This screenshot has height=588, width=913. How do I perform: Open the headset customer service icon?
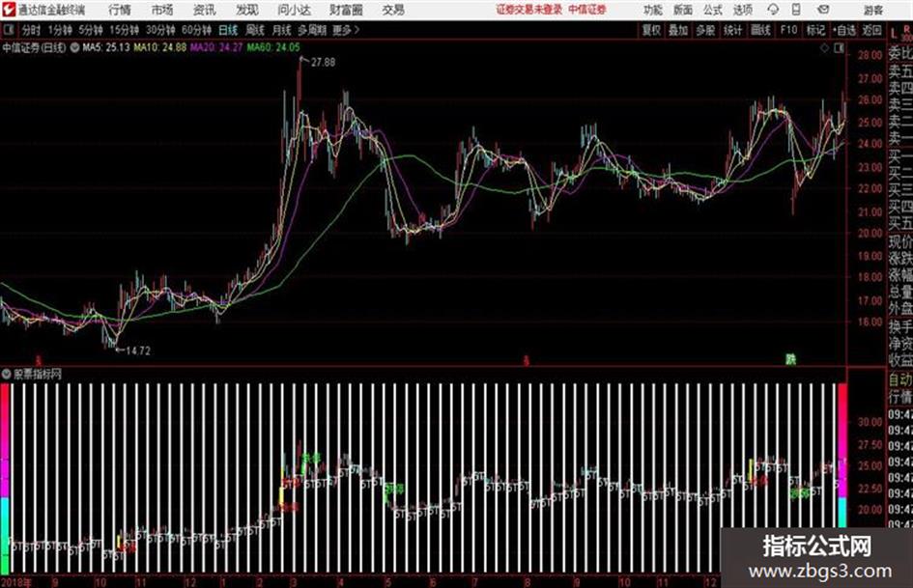pos(773,10)
